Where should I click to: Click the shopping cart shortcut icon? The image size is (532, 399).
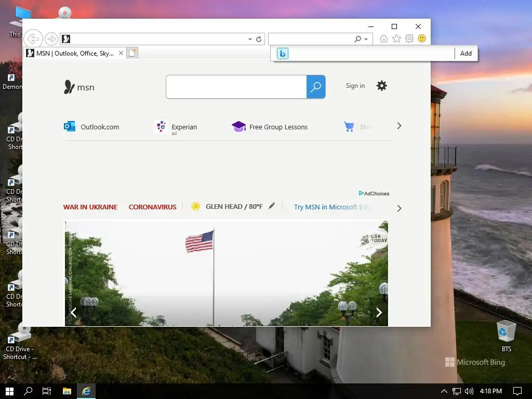click(349, 127)
